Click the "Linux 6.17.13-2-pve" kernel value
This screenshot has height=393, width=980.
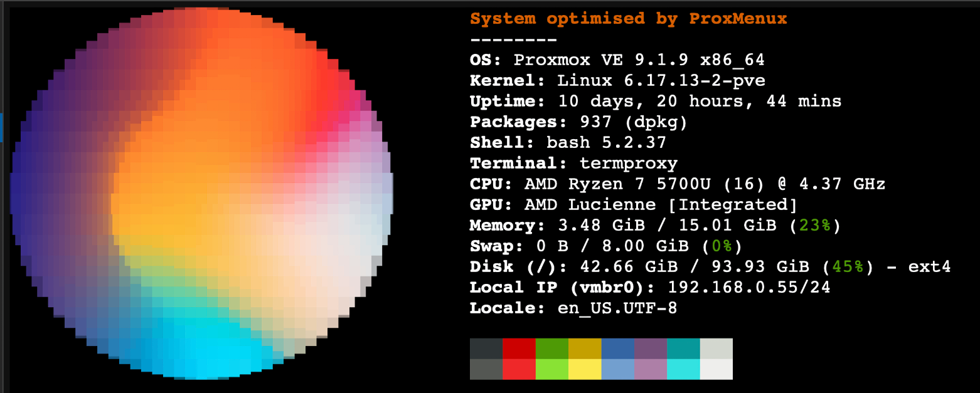(661, 81)
